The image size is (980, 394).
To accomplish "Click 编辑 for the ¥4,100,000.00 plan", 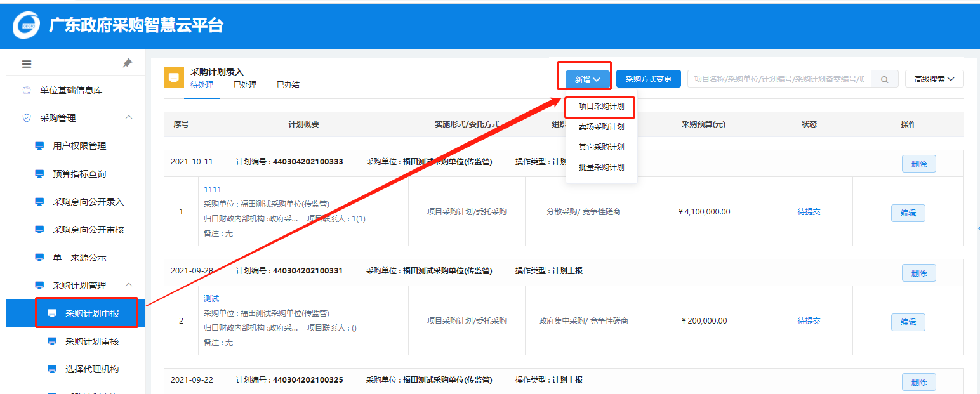I will (x=908, y=213).
